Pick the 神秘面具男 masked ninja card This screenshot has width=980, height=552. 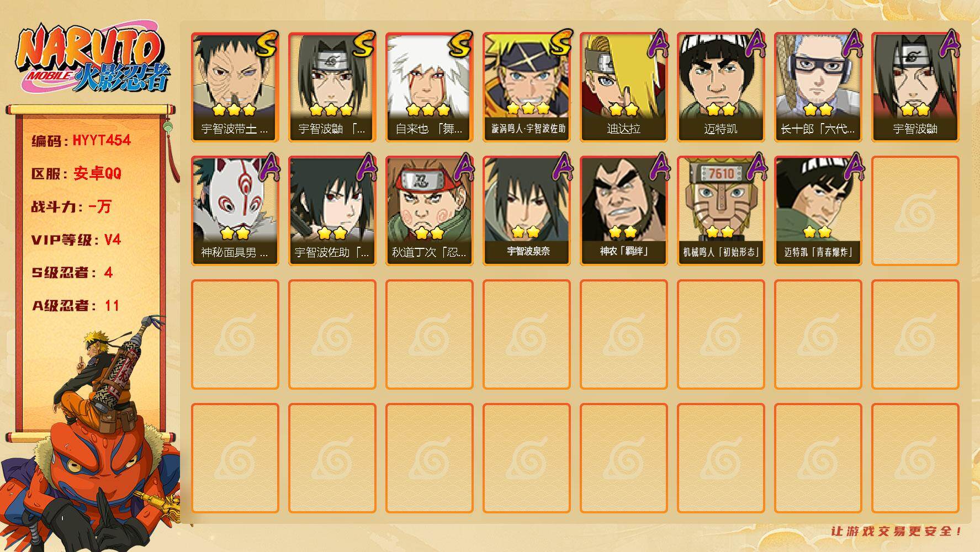point(235,211)
